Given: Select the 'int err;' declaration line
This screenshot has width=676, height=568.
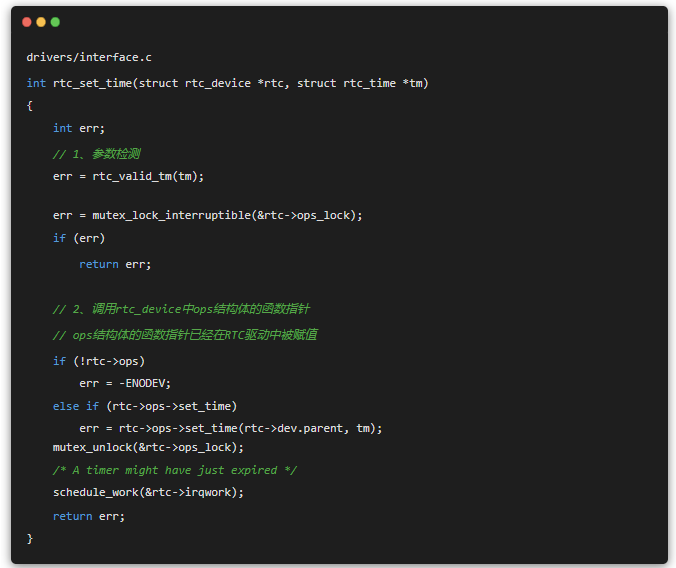Looking at the screenshot, I should [x=79, y=128].
